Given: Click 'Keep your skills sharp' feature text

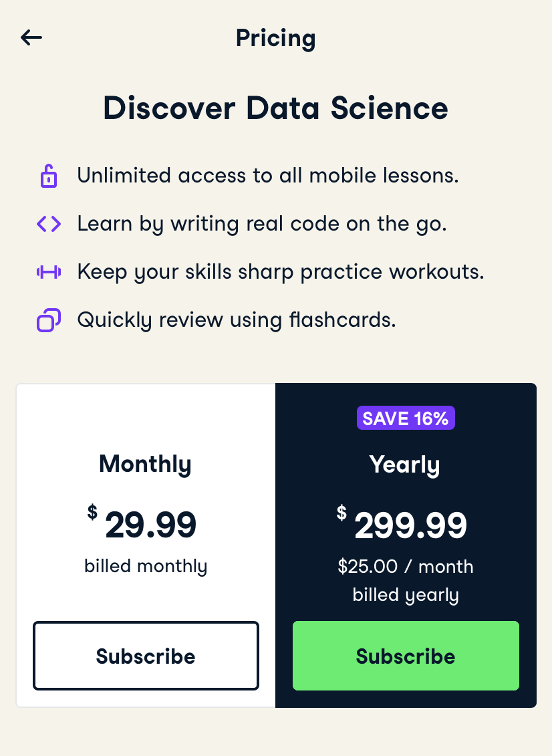Looking at the screenshot, I should tap(281, 272).
